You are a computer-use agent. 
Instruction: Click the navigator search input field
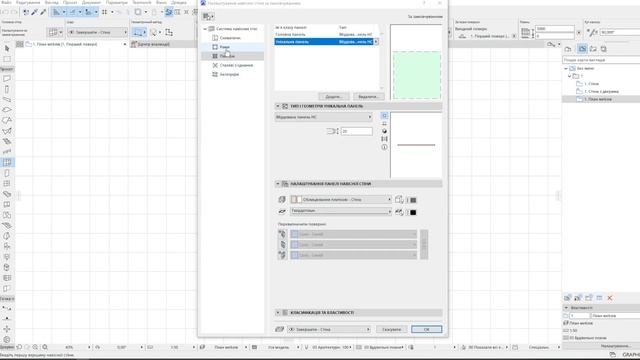pos(601,60)
